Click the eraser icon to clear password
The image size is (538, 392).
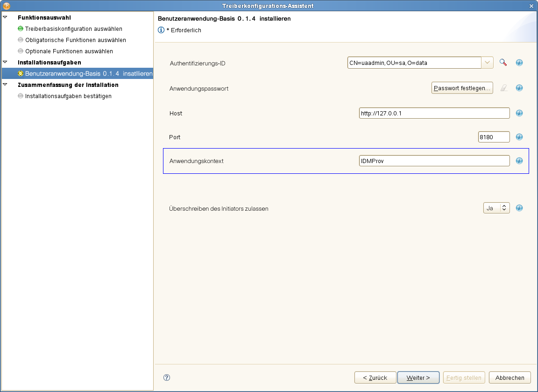503,88
